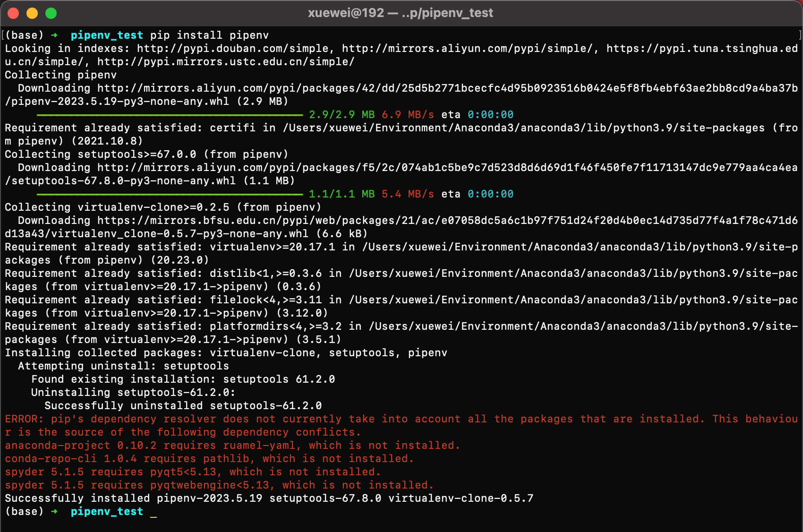803x532 pixels.
Task: Click the green progress bar for the 1.1 MB download
Action: [x=170, y=194]
